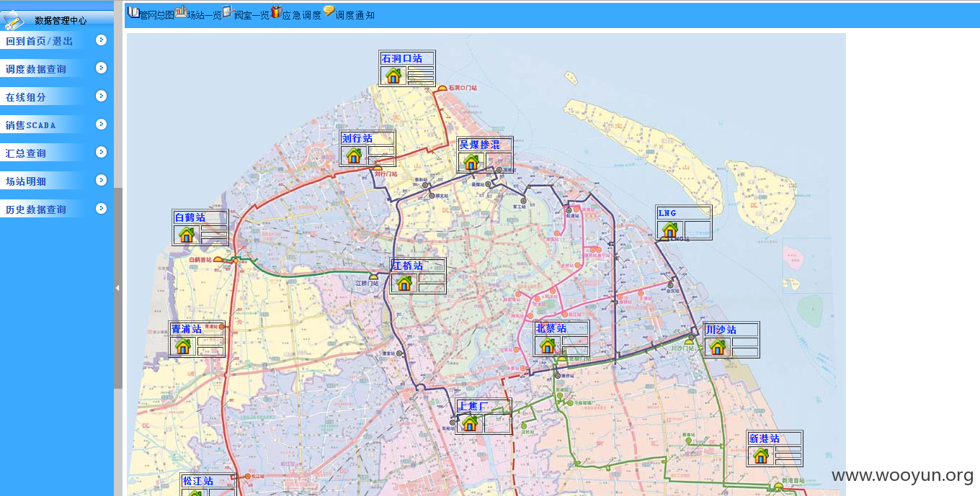
Task: Select 在线组分 menu item
Action: click(26, 97)
